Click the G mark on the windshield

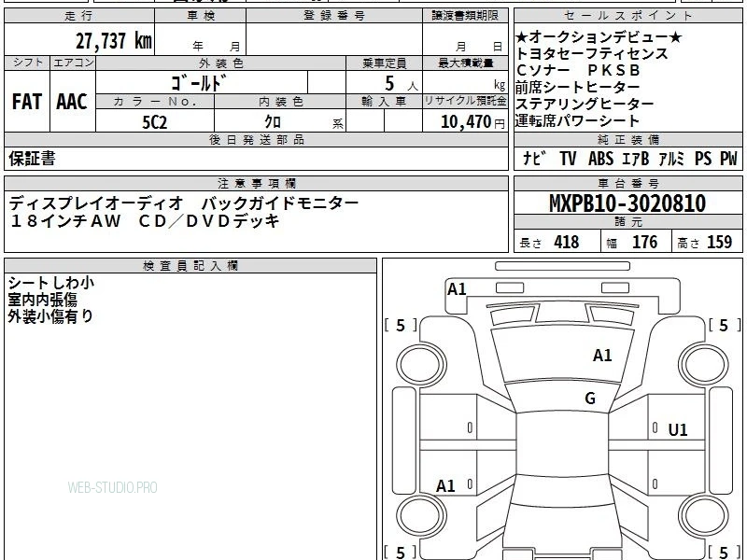[590, 399]
